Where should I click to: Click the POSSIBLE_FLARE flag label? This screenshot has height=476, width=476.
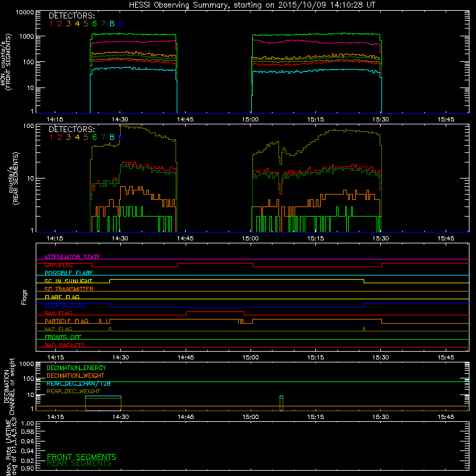[x=68, y=273]
